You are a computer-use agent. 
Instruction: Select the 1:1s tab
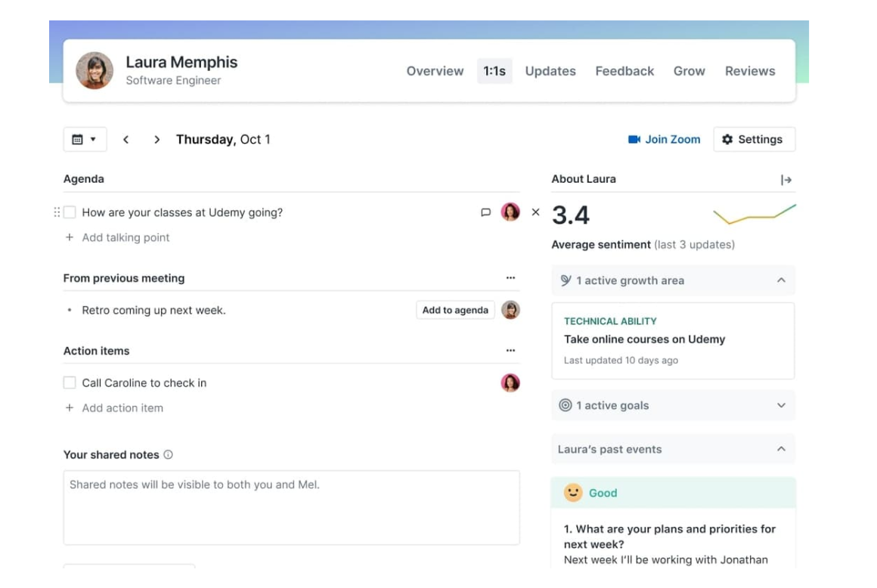point(494,71)
